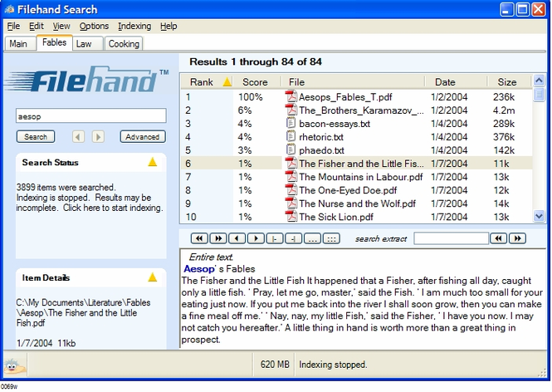Click the ellipsis button in extract toolbar
This screenshot has height=392, width=552.
312,238
